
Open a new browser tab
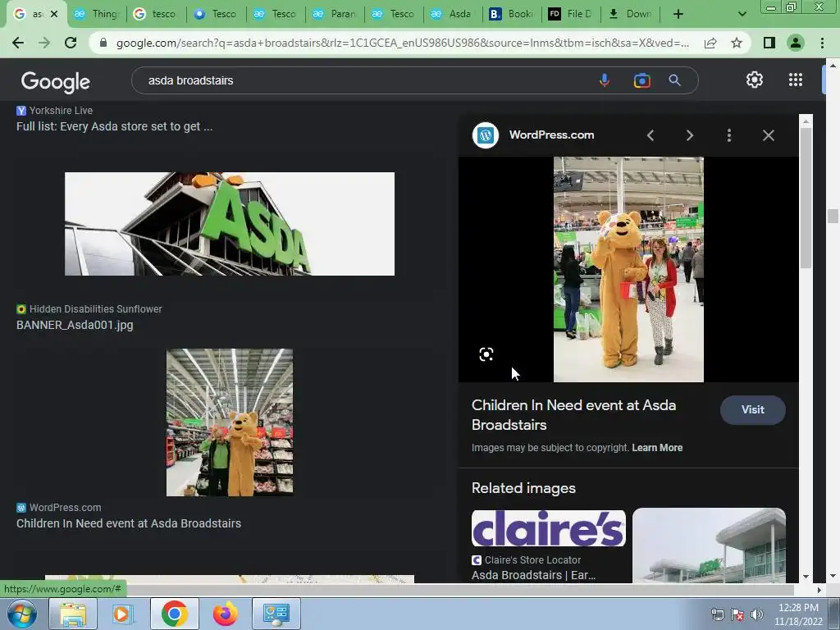click(x=678, y=14)
